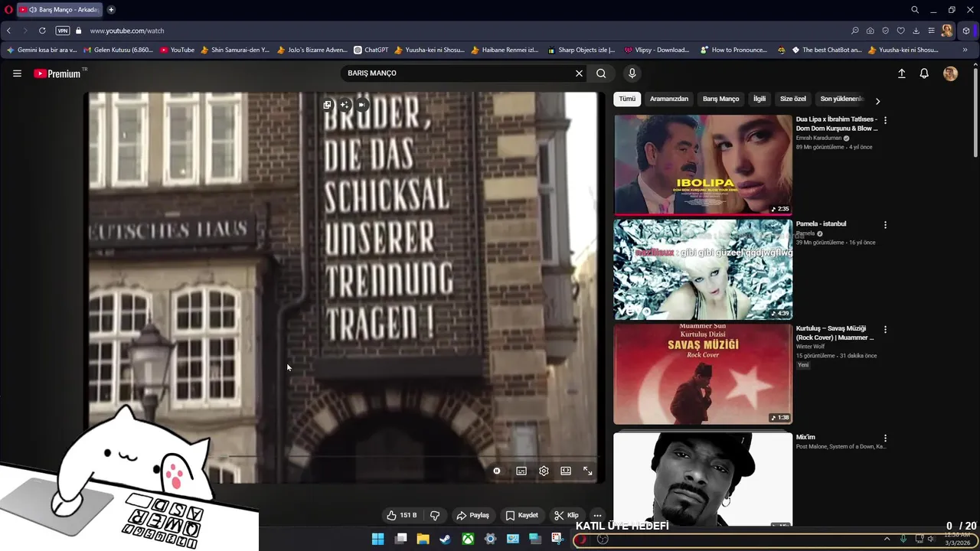Click the skip-forward overlay icon
The height and width of the screenshot is (551, 980).
click(x=361, y=105)
